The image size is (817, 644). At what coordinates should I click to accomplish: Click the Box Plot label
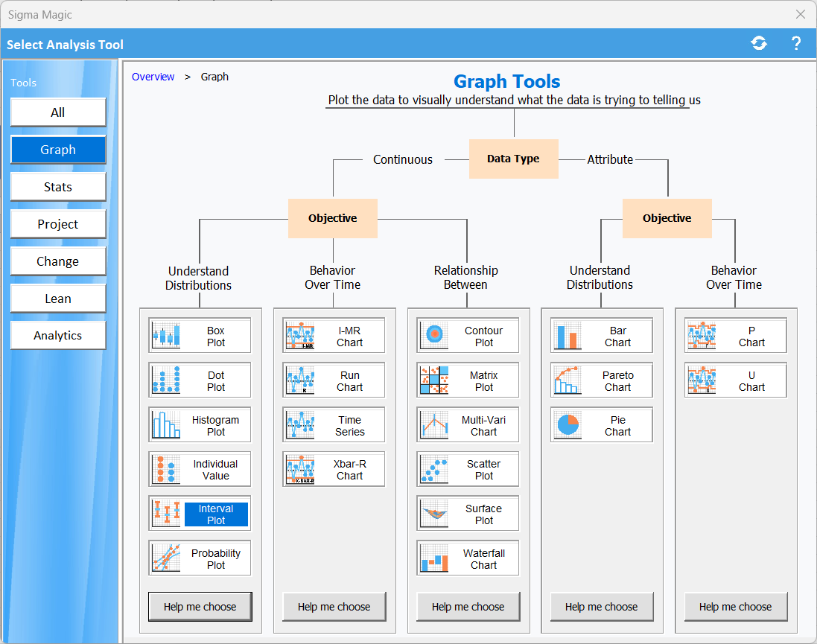coord(216,337)
